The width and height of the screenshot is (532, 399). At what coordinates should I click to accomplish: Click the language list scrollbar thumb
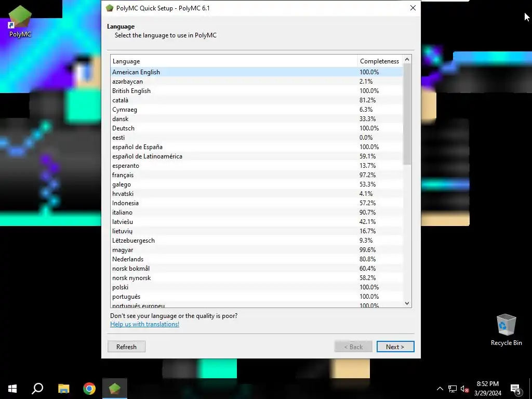tap(407, 114)
